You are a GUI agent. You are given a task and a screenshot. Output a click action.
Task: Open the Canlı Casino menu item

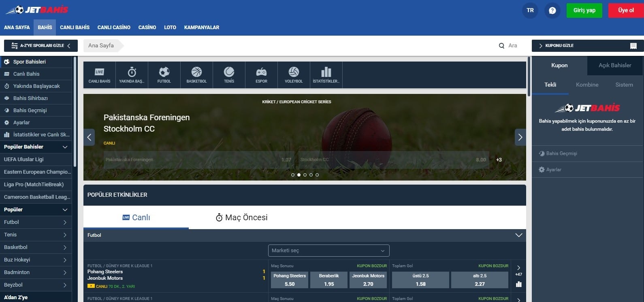tap(114, 28)
